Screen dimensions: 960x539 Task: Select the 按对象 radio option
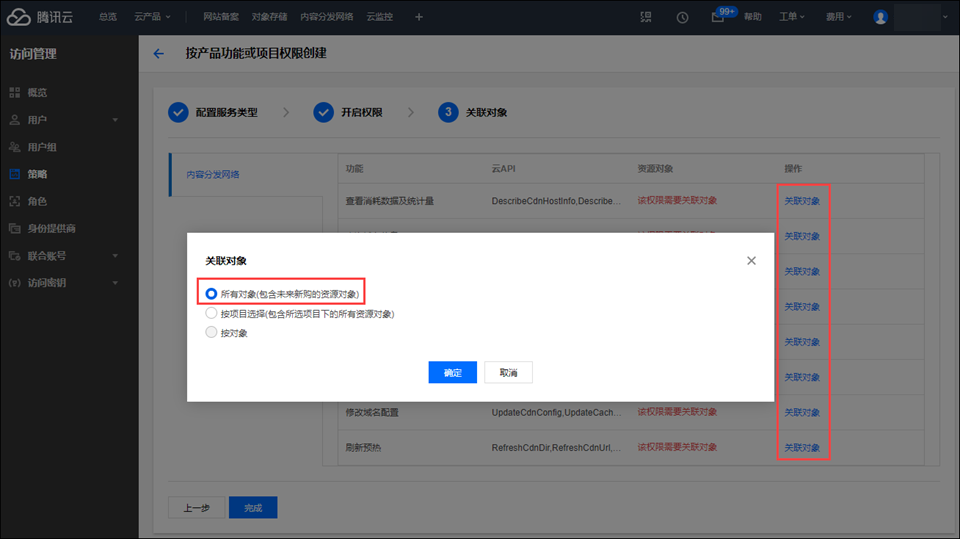click(211, 332)
